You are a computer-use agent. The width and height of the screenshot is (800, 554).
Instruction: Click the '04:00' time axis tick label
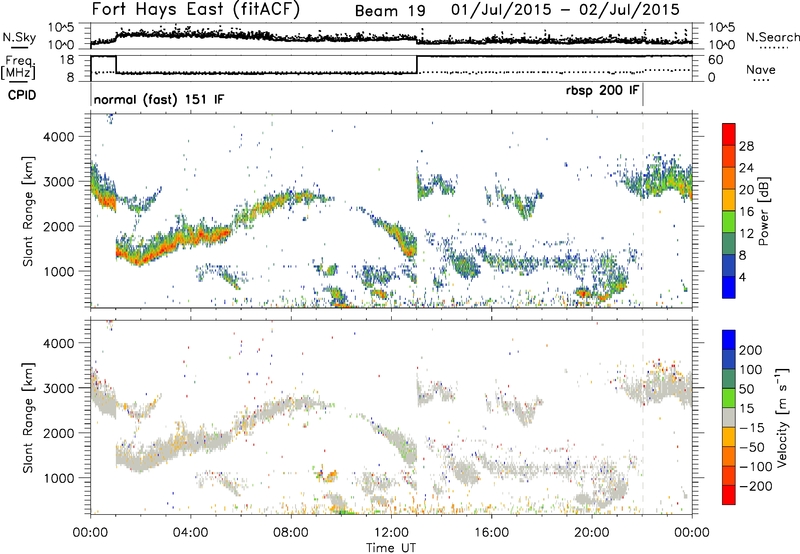click(x=190, y=533)
